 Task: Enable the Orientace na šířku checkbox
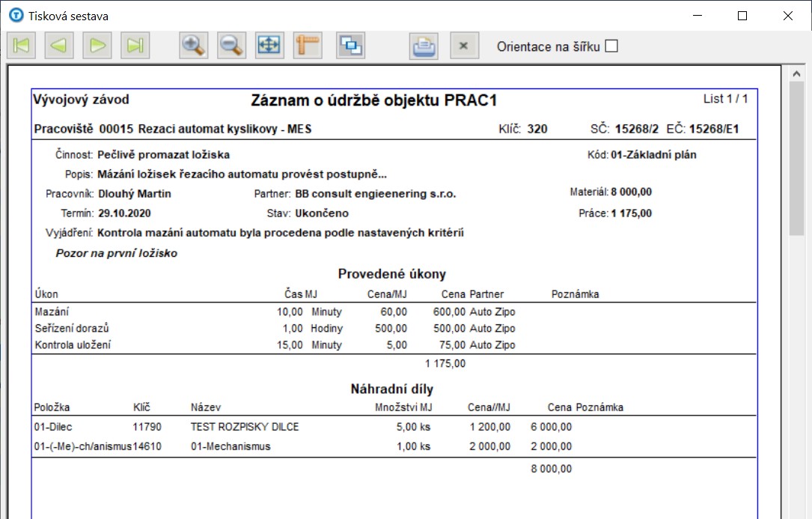pyautogui.click(x=611, y=46)
